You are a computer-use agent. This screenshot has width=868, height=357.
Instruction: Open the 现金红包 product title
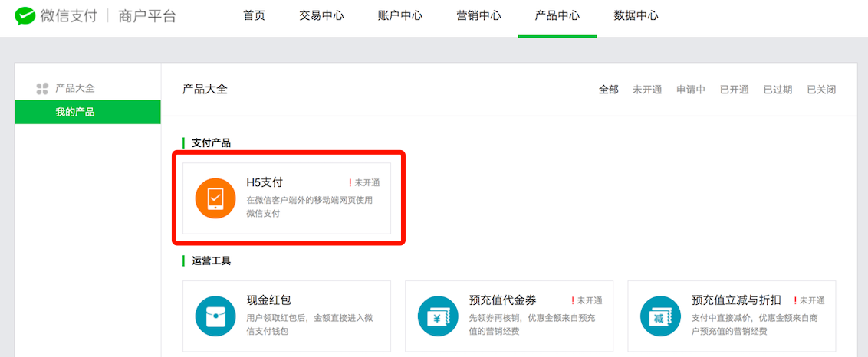(x=268, y=300)
